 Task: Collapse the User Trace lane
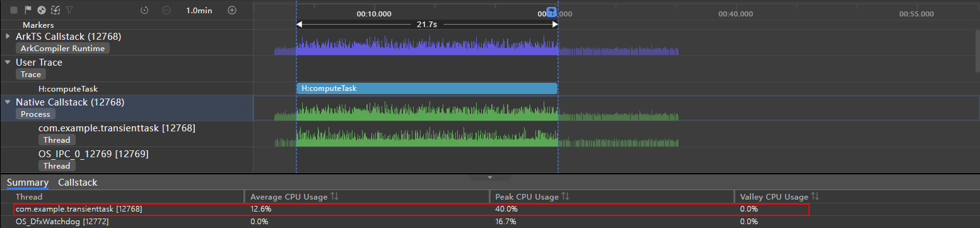click(8, 63)
